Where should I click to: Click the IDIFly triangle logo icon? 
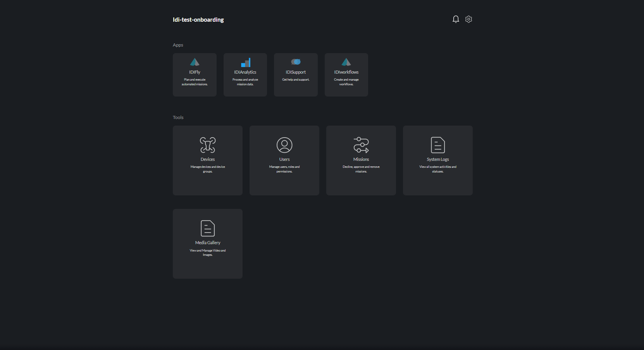195,62
